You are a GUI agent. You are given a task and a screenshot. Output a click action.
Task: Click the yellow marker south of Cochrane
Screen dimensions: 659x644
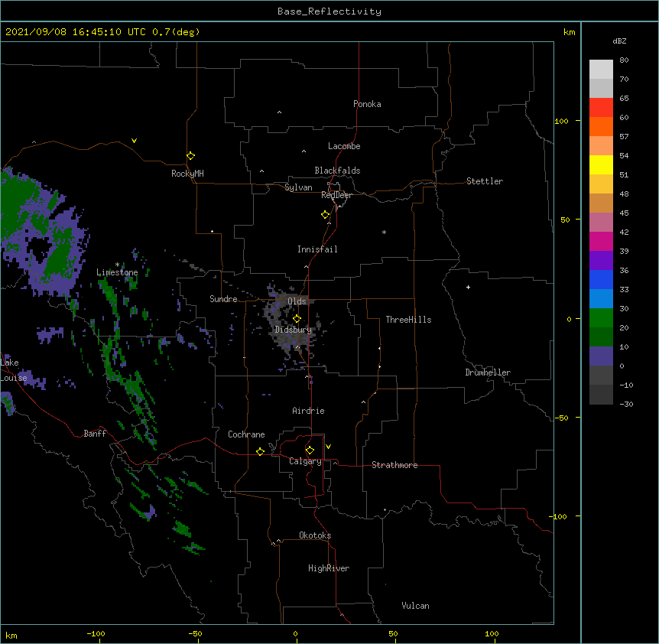point(260,451)
